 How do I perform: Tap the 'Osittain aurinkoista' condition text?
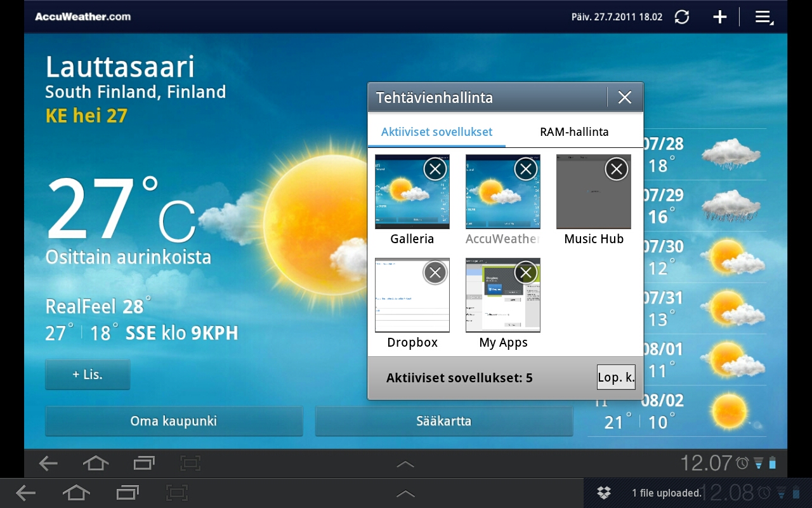[128, 257]
